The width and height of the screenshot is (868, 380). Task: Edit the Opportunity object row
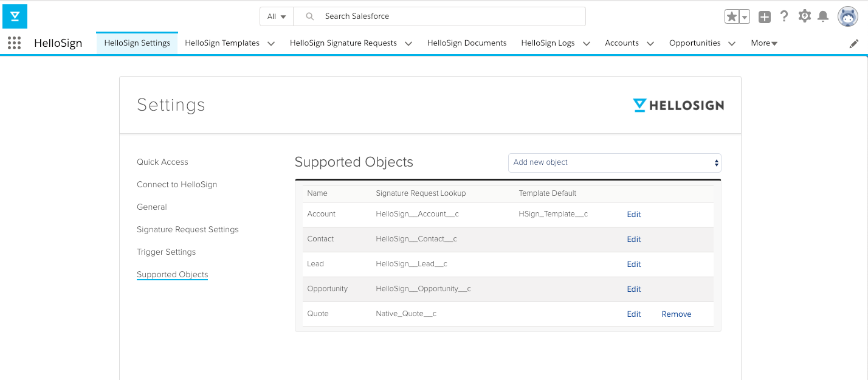point(634,289)
